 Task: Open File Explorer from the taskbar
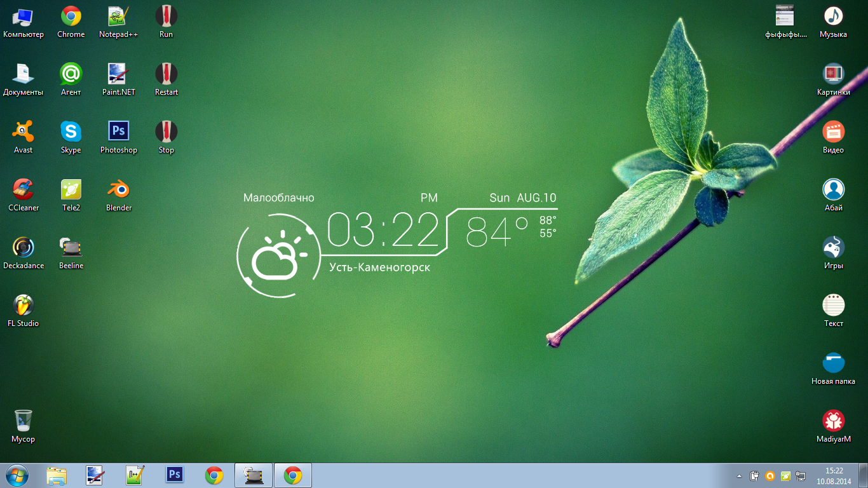coord(57,475)
